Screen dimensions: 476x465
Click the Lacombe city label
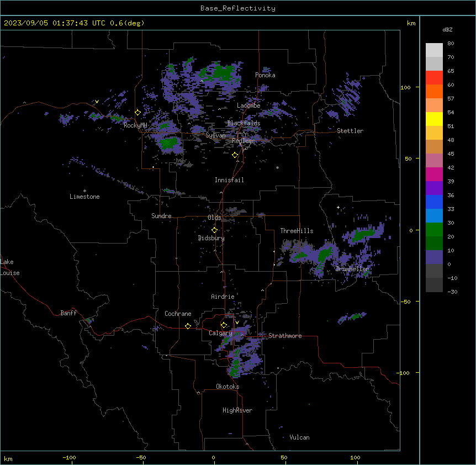tap(248, 105)
